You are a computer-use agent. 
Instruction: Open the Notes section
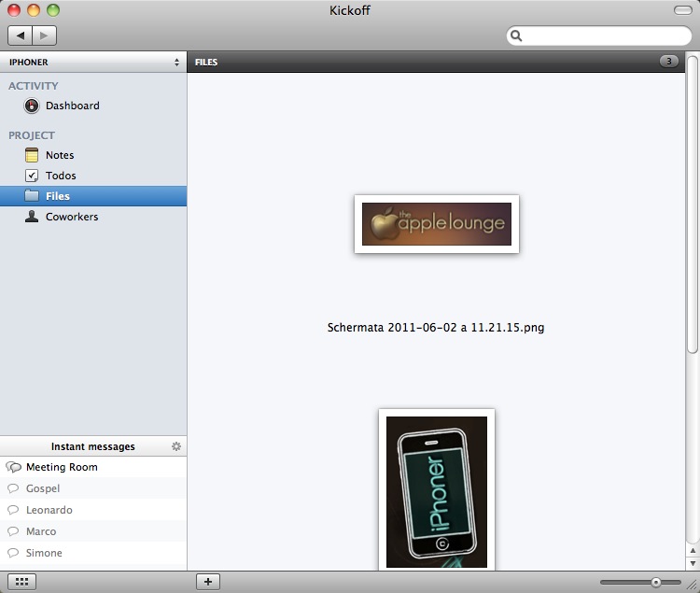(x=93, y=155)
